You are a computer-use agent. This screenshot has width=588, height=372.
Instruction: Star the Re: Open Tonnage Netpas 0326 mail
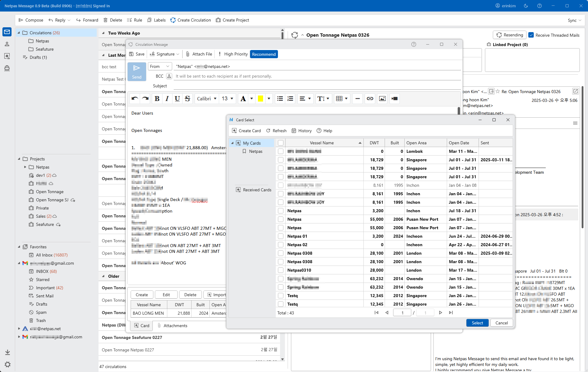[498, 91]
